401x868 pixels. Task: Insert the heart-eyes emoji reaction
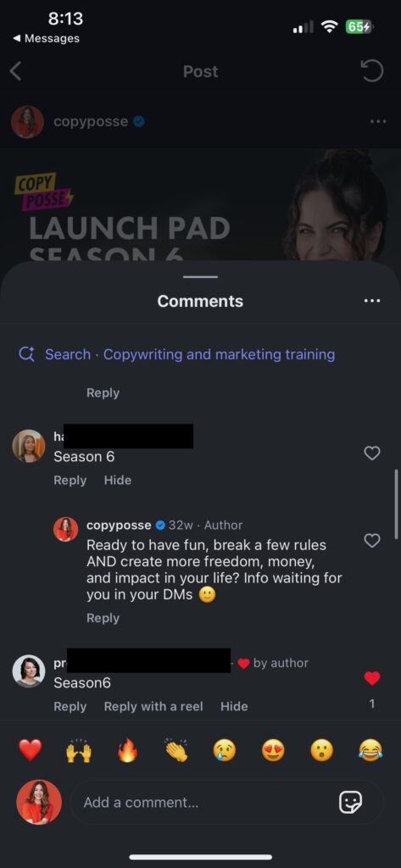(273, 751)
